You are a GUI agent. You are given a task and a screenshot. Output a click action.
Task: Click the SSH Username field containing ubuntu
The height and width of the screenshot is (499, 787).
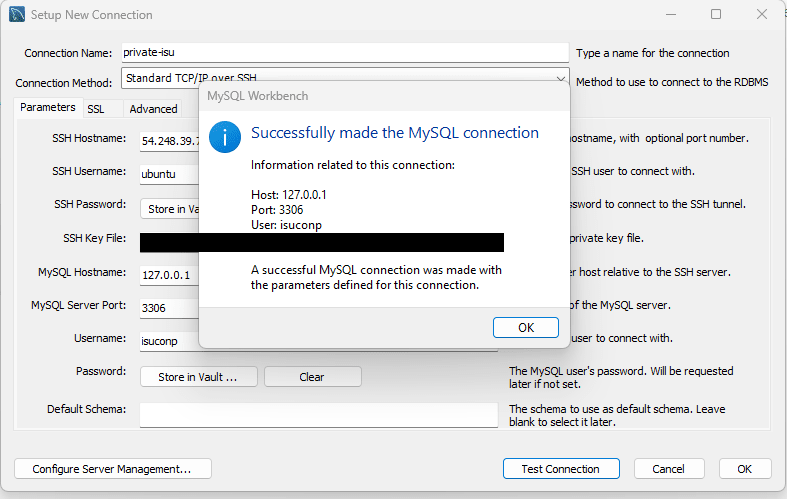(170, 174)
